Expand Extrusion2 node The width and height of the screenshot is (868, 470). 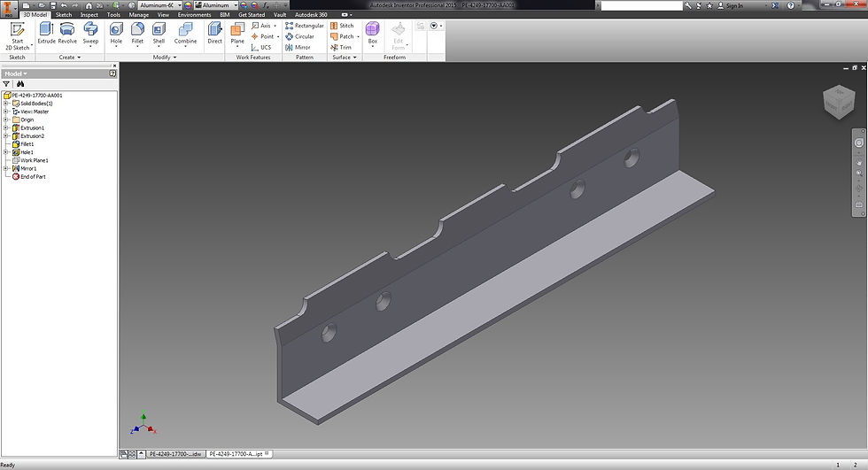[6, 136]
